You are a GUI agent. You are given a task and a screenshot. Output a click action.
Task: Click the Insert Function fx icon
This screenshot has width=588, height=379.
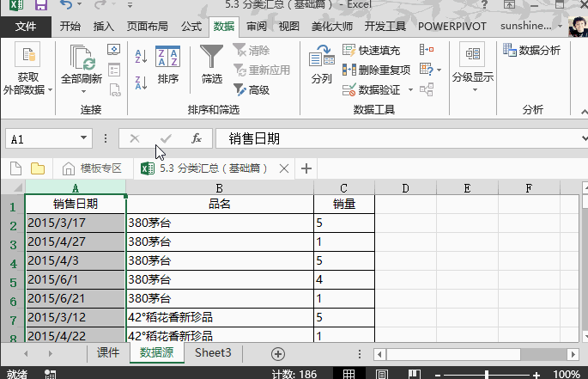click(196, 138)
